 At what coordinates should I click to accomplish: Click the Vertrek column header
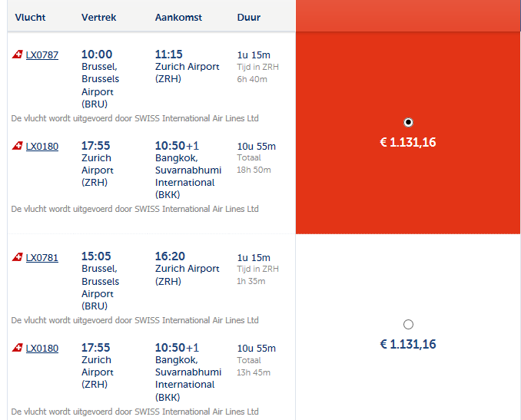(98, 17)
